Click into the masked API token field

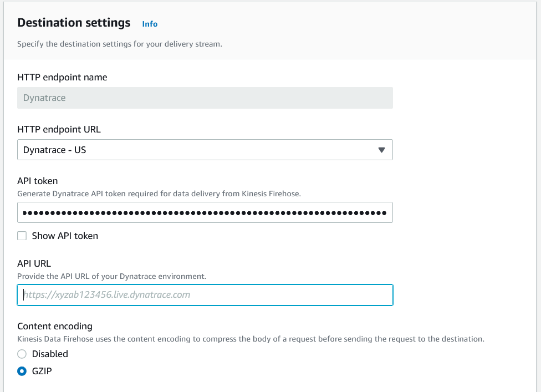[x=205, y=212]
